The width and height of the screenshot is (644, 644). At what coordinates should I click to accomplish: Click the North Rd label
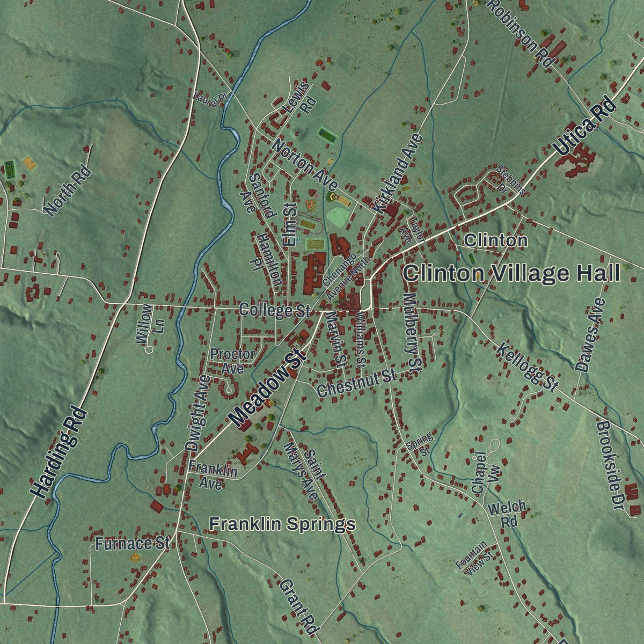(x=69, y=192)
